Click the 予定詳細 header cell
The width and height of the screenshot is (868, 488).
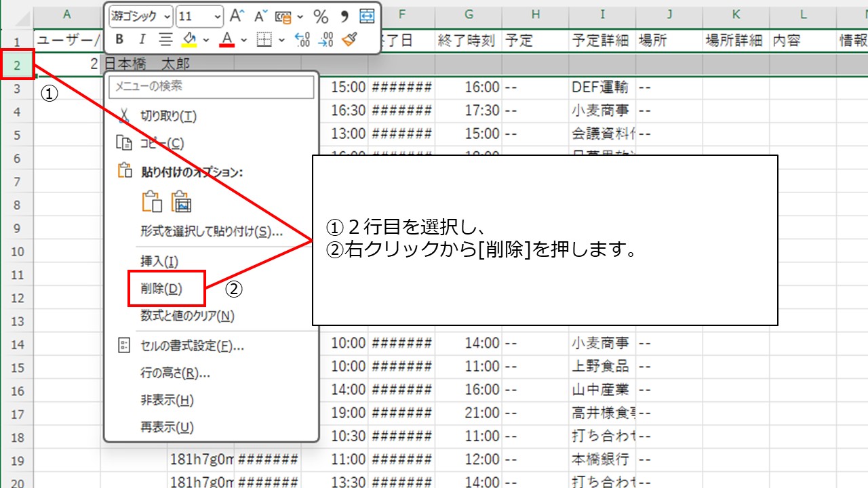pyautogui.click(x=602, y=41)
